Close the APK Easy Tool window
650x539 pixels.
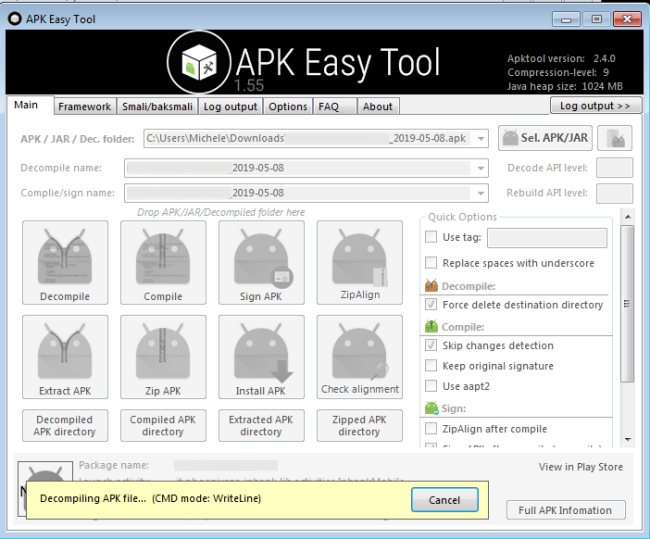[x=627, y=19]
